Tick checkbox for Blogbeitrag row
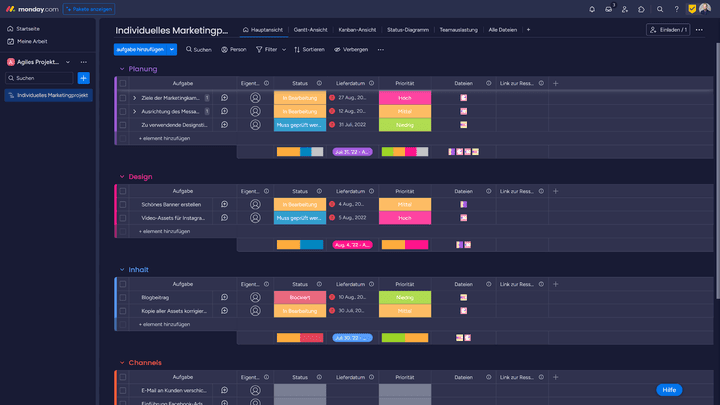 (123, 297)
